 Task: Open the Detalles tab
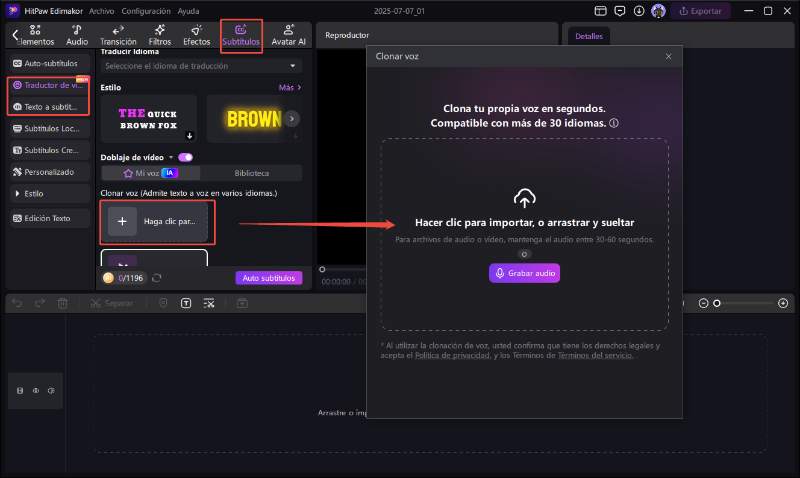[589, 36]
